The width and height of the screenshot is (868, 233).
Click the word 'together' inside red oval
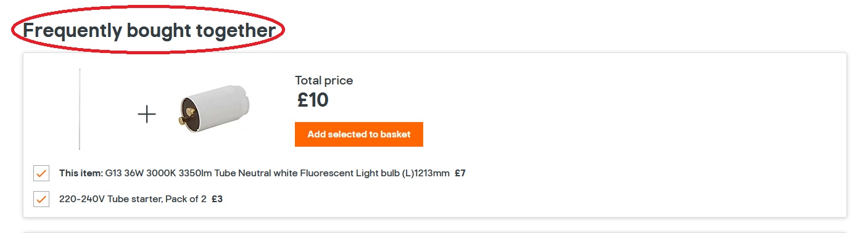(236, 31)
